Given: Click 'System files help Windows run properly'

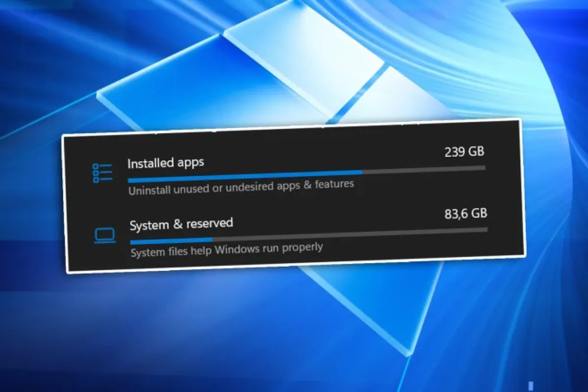Looking at the screenshot, I should pyautogui.click(x=226, y=249).
